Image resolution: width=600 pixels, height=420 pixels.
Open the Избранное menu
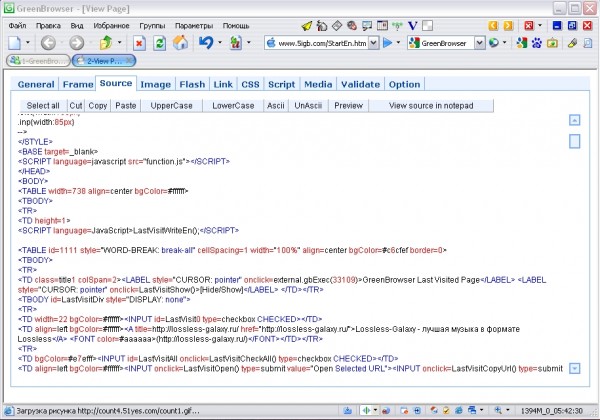111,26
